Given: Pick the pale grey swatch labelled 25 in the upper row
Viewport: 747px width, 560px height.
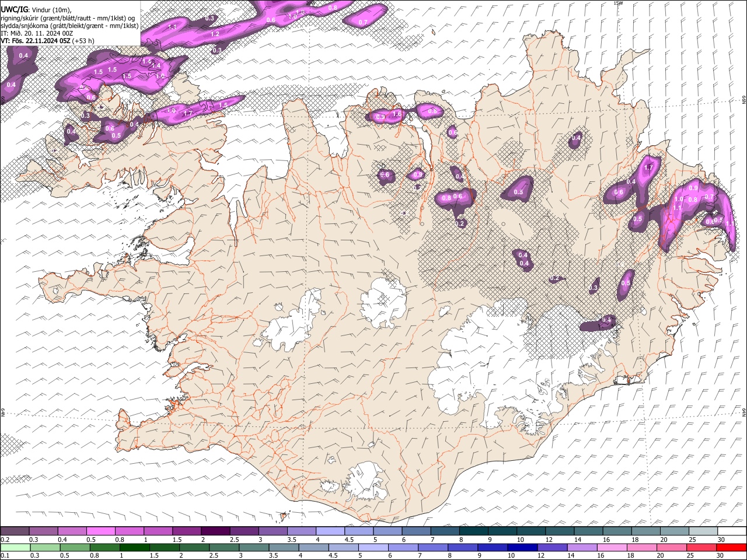Looking at the screenshot, I should [x=703, y=531].
